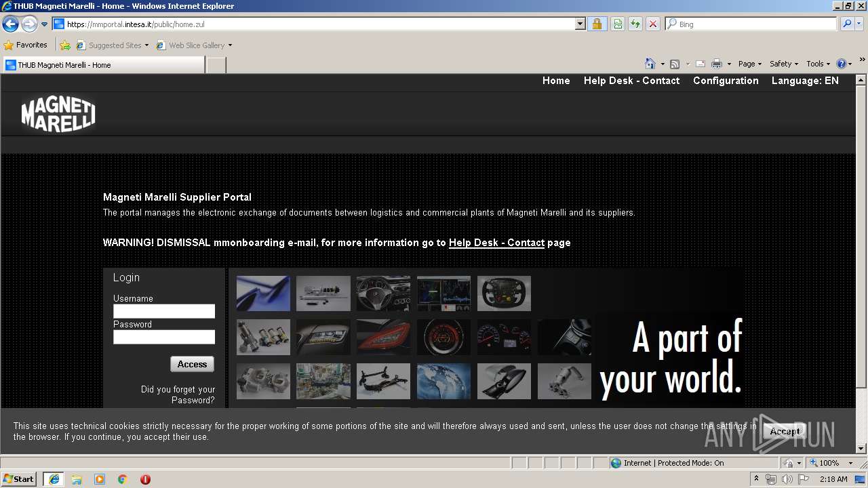The image size is (868, 488).
Task: Select the world globe thumbnail
Action: tap(443, 381)
